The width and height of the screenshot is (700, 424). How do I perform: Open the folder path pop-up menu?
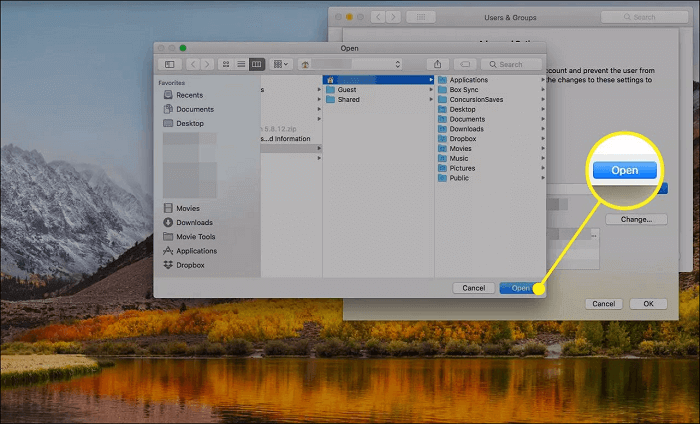[350, 64]
